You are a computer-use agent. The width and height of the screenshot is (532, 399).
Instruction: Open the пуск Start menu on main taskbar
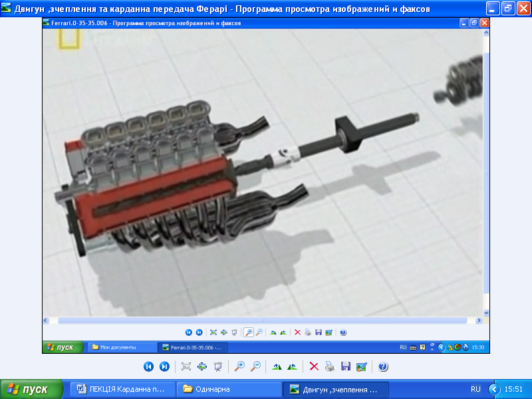pyautogui.click(x=31, y=389)
